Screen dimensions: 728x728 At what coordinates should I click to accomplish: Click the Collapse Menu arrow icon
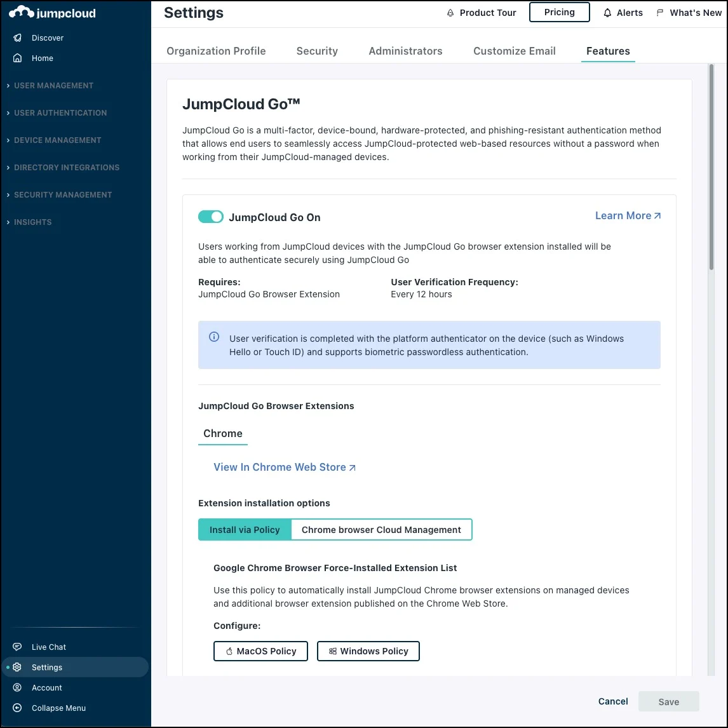coord(18,708)
